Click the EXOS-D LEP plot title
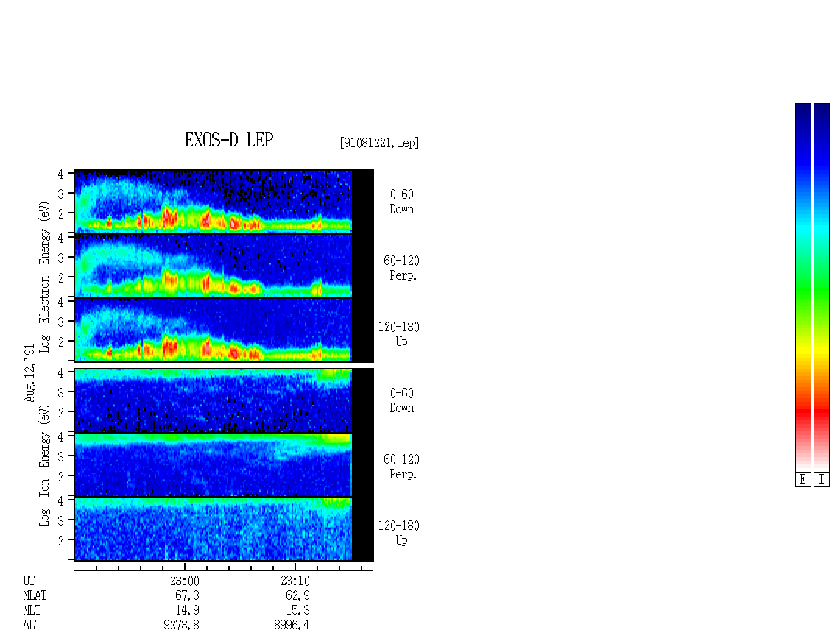This screenshot has width=832, height=644. point(229,140)
